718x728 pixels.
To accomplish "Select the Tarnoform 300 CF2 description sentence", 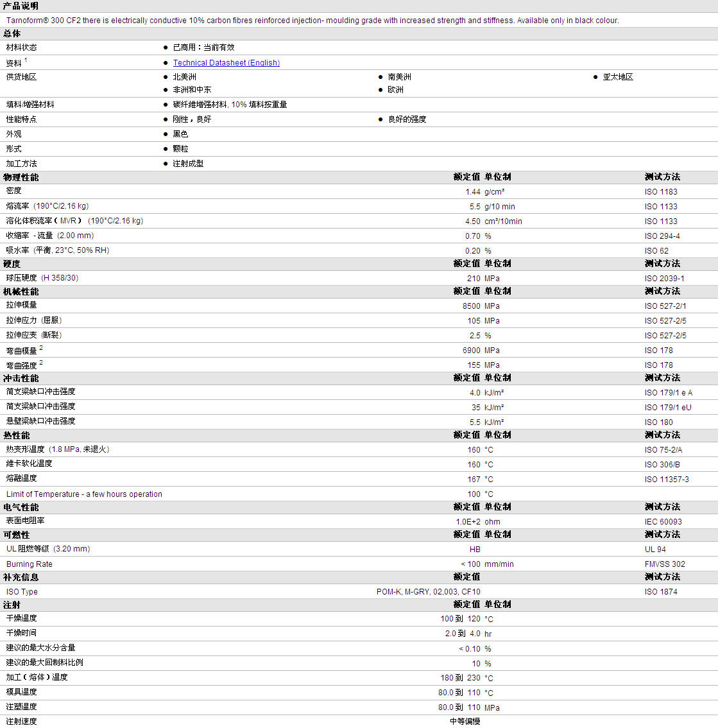I will (x=312, y=21).
